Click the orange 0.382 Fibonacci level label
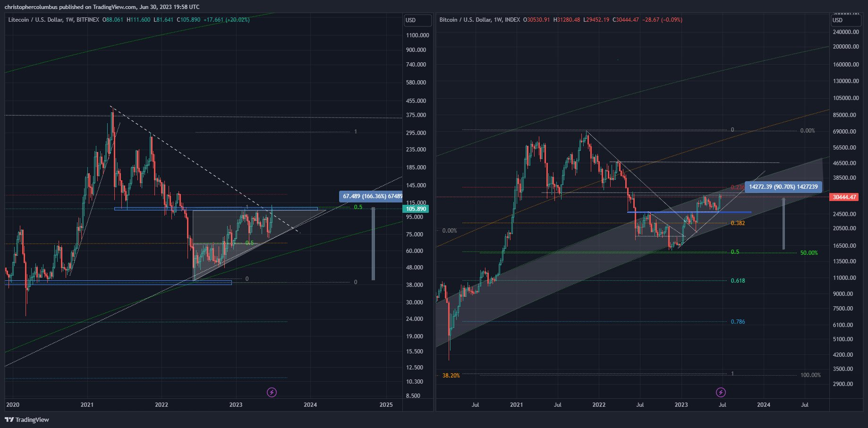868x428 pixels. 738,223
